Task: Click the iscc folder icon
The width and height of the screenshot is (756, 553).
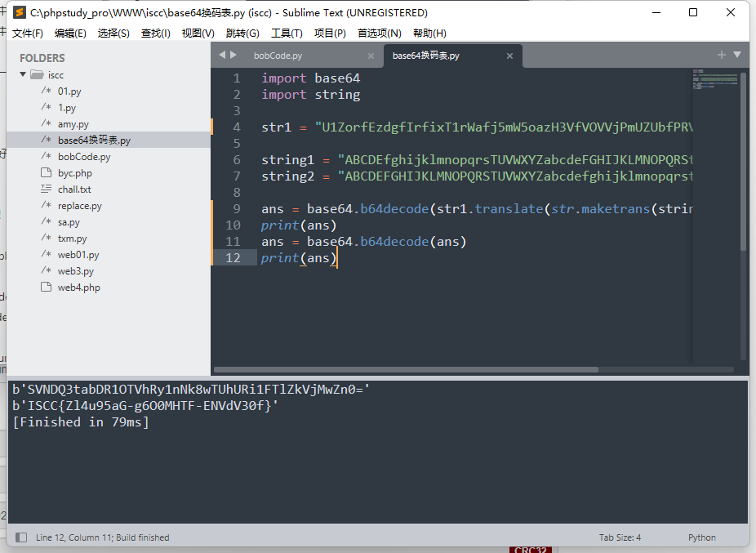Action: [37, 74]
